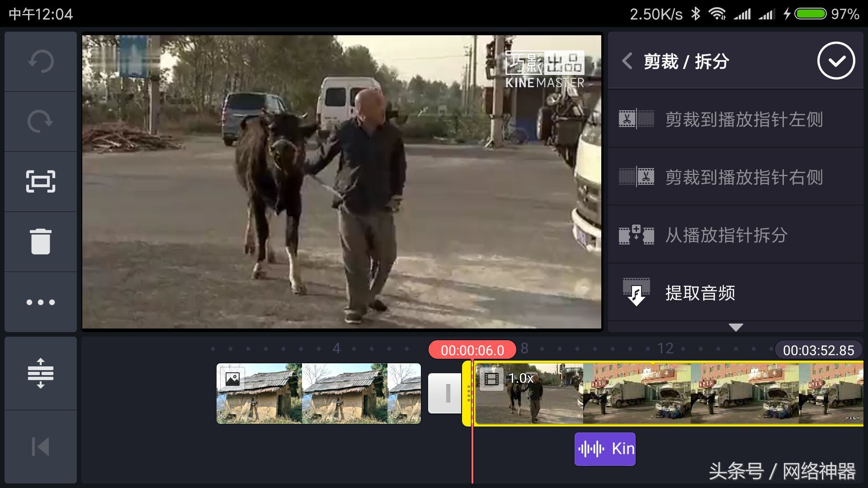Go back using the left chevron
This screenshot has width=868, height=488.
pyautogui.click(x=627, y=61)
